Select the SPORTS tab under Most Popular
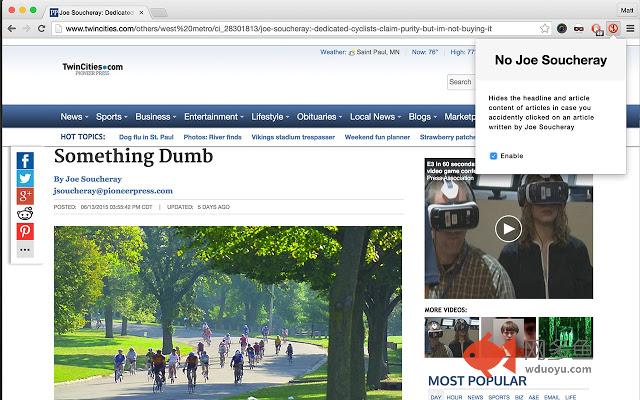This screenshot has width=640, height=400. (x=499, y=397)
